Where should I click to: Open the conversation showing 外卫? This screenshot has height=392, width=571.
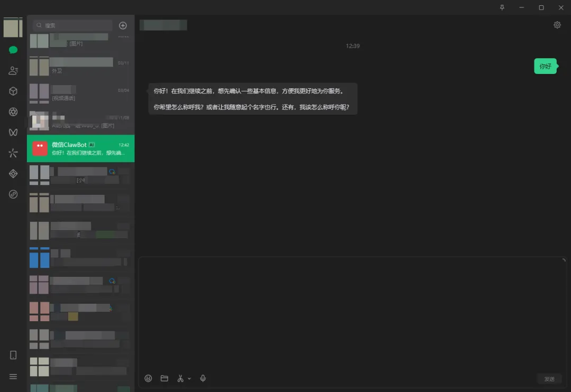pyautogui.click(x=81, y=66)
